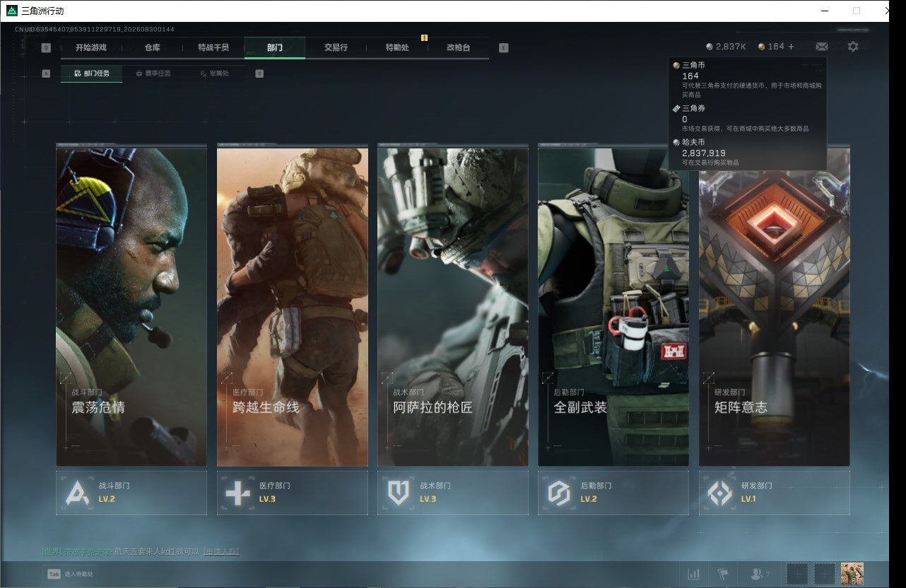Select the 部门 tab

[x=275, y=47]
